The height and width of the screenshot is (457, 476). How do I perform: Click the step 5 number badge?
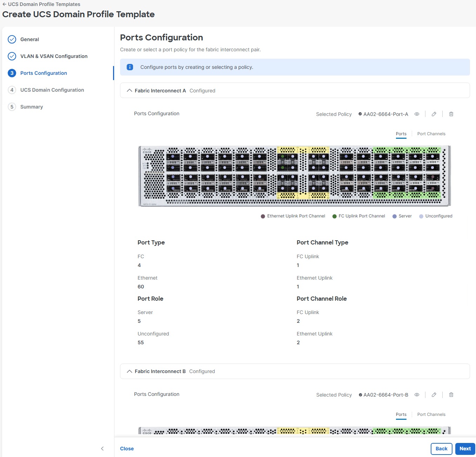tap(12, 107)
